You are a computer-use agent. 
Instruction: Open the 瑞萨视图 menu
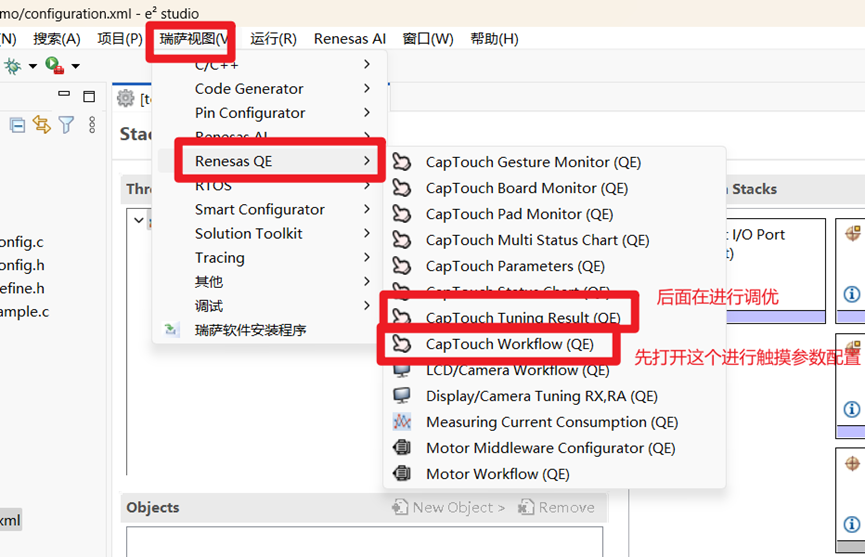(194, 39)
